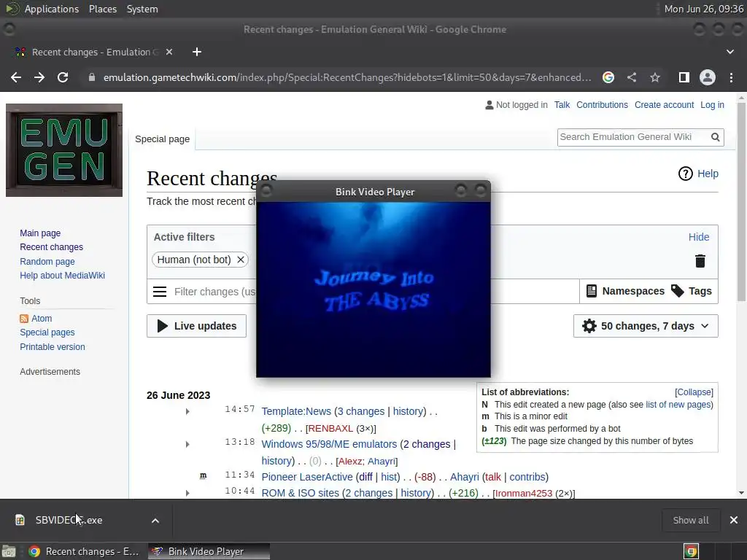Open the RENBAXL user link

tap(330, 429)
